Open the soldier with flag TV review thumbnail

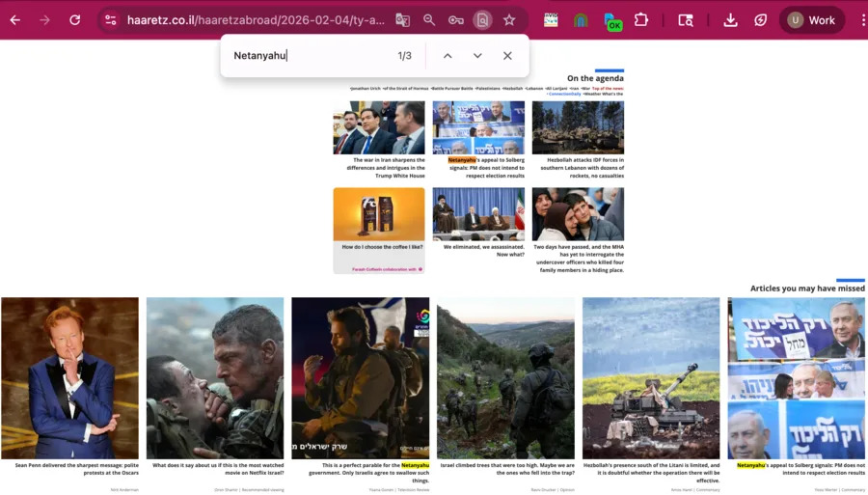pyautogui.click(x=361, y=378)
